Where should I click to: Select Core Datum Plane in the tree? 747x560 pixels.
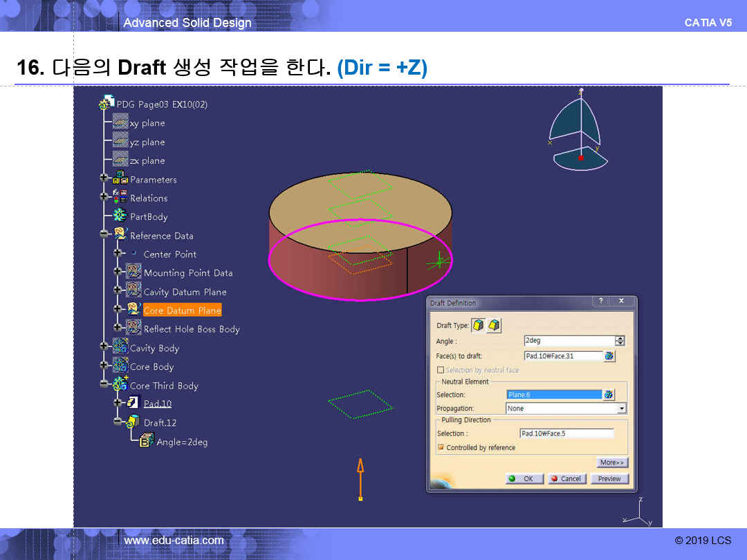pos(182,310)
